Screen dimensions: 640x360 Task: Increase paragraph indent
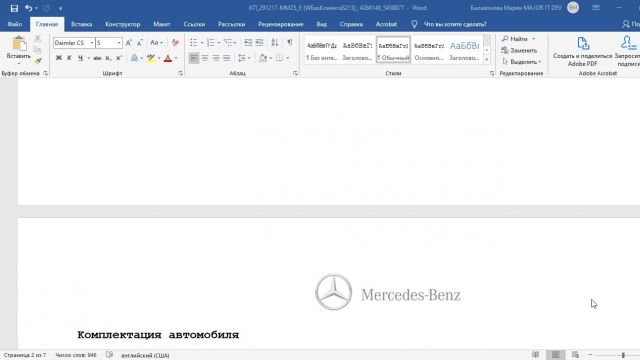click(x=259, y=43)
